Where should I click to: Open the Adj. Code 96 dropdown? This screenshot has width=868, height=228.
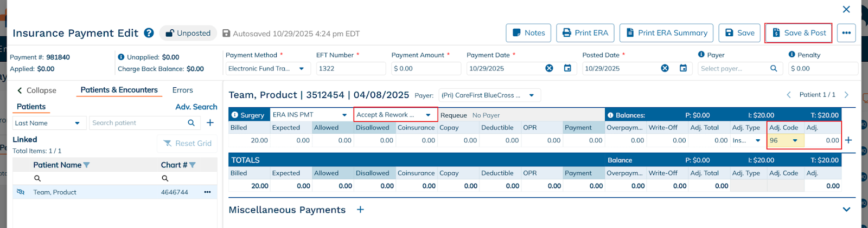point(795,140)
